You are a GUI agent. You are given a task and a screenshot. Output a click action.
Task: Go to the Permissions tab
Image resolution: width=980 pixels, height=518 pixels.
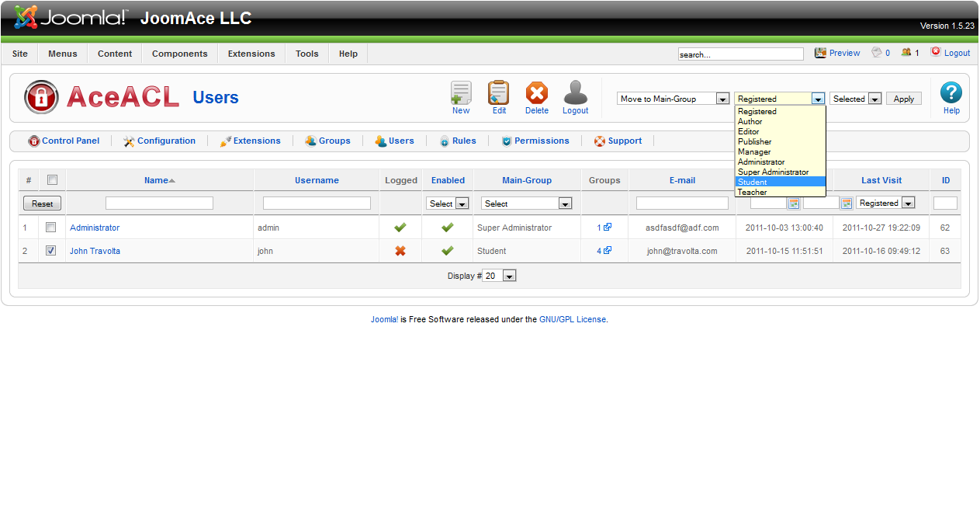(535, 141)
